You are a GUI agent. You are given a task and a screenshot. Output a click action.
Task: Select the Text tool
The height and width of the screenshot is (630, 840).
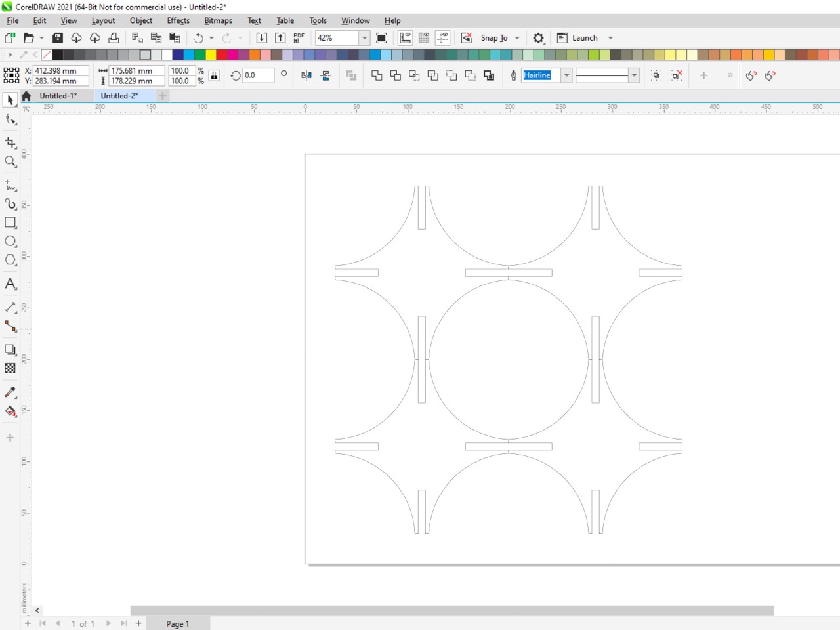point(10,283)
